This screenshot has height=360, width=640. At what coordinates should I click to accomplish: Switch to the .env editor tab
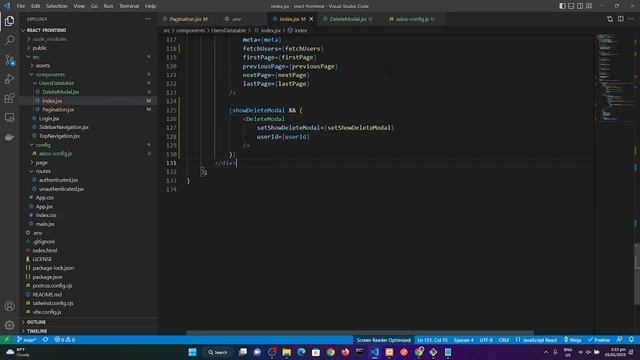point(236,19)
